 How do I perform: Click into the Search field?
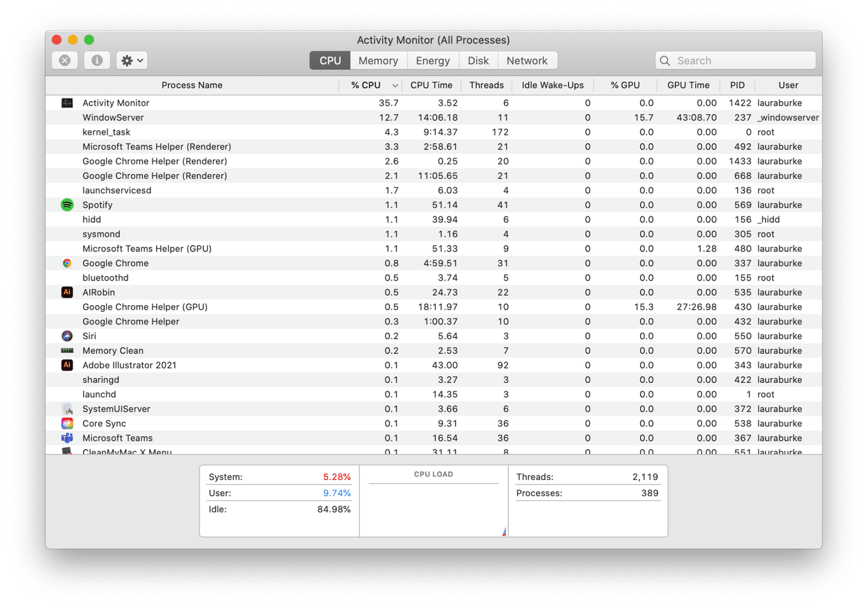tap(735, 61)
